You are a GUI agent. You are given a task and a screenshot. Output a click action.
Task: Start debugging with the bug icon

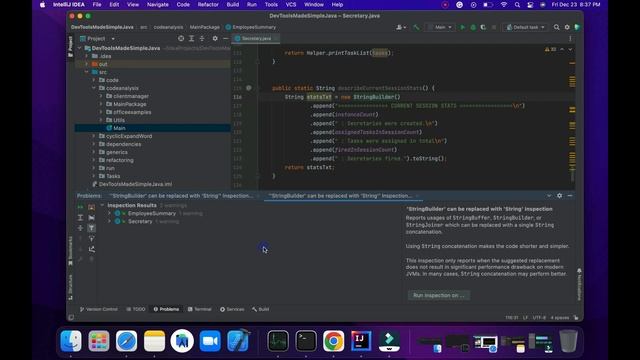pos(473,27)
